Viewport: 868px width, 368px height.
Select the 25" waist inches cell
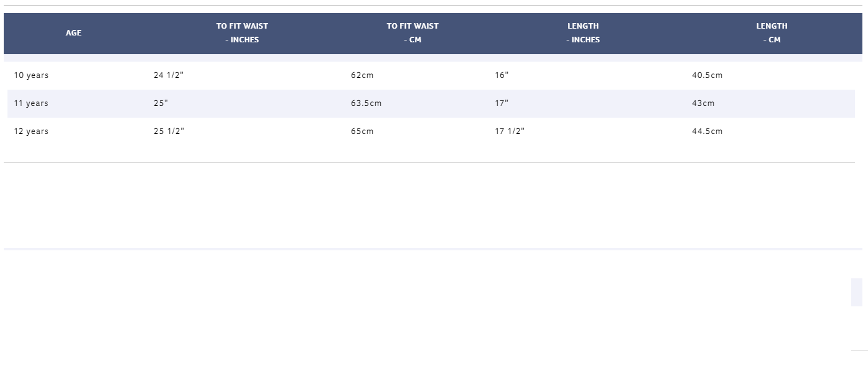tap(161, 103)
